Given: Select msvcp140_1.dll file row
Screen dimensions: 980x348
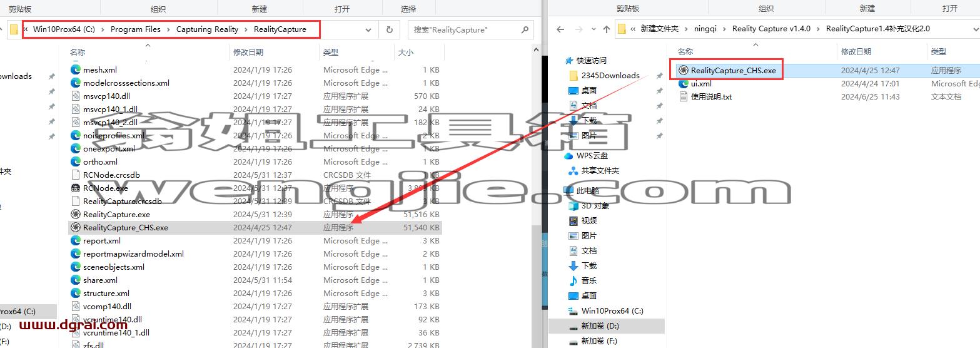Looking at the screenshot, I should pyautogui.click(x=255, y=109).
